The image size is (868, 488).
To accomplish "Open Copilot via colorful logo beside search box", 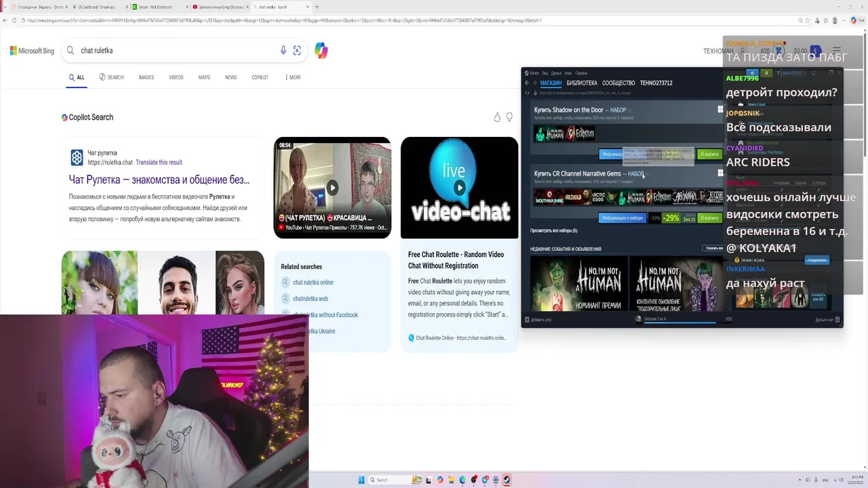I will point(321,50).
